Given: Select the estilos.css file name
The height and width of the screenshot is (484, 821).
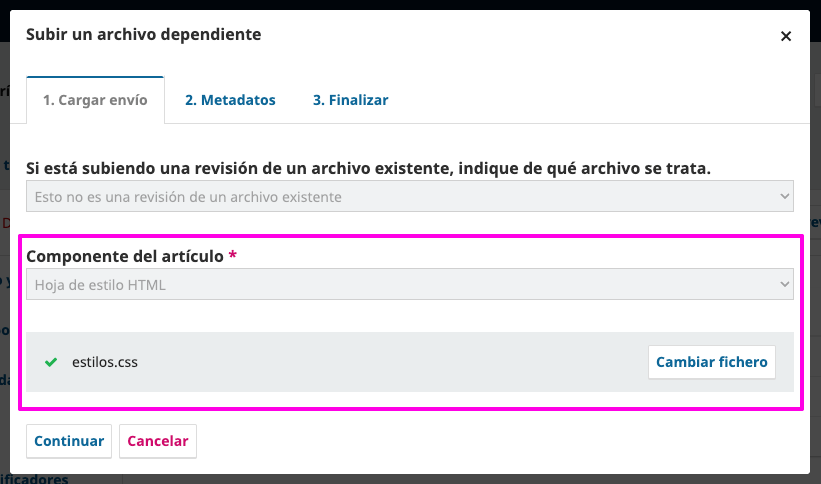Looking at the screenshot, I should pos(105,362).
